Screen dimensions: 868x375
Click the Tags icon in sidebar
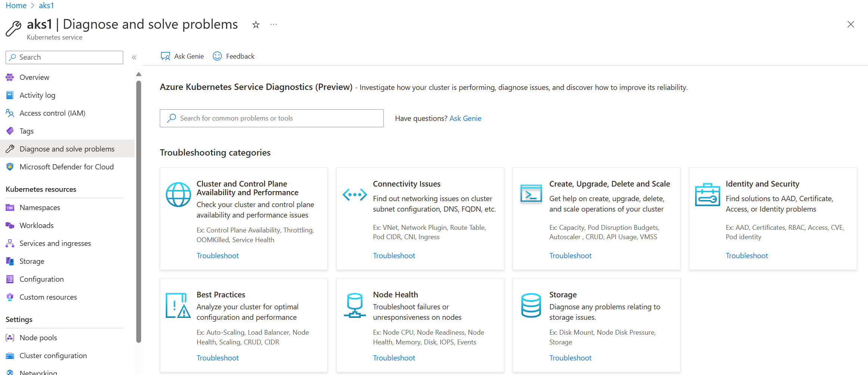click(10, 131)
